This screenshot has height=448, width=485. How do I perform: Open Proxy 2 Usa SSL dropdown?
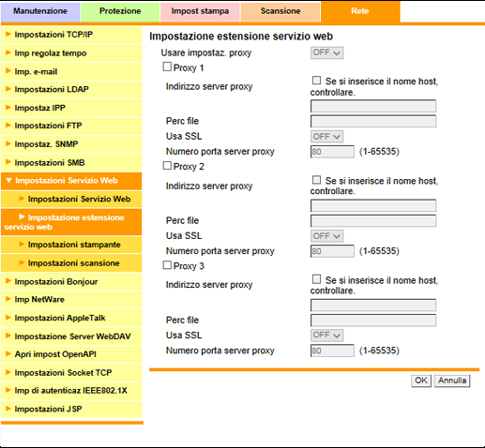click(326, 236)
